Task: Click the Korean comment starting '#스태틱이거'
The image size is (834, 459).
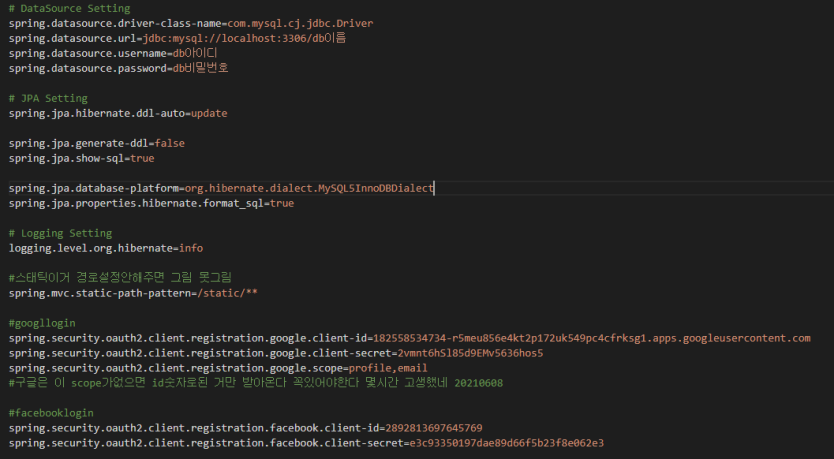Action: click(x=120, y=278)
